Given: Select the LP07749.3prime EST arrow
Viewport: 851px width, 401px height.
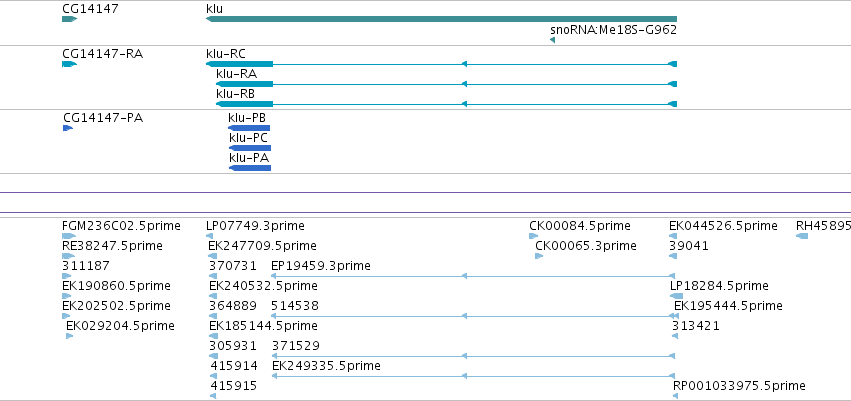Looking at the screenshot, I should 209,236.
